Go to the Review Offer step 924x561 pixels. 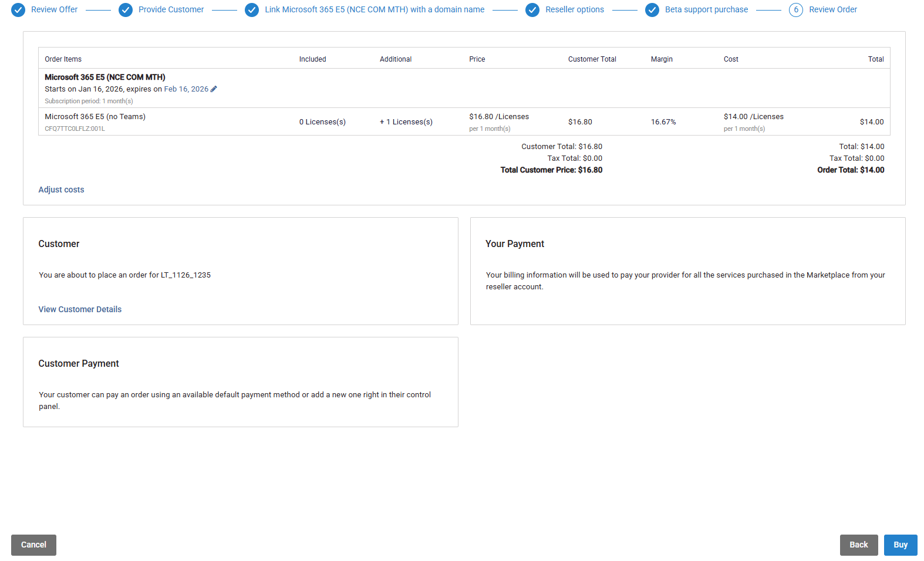coord(54,10)
